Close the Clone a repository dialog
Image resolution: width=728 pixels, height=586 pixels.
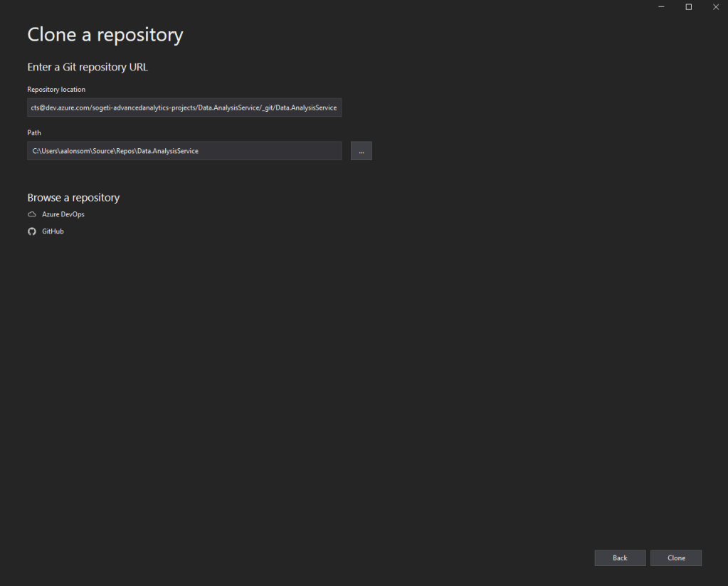coord(715,7)
